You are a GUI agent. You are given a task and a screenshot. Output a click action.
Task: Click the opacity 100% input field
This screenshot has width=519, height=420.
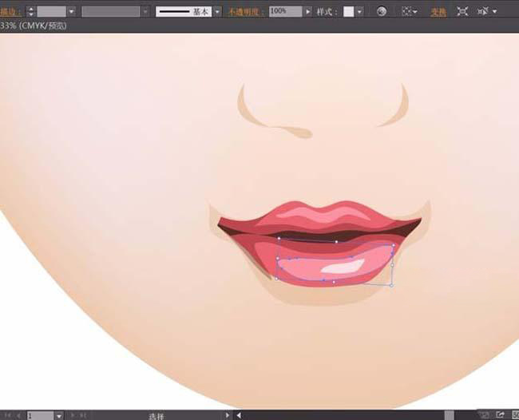(283, 12)
